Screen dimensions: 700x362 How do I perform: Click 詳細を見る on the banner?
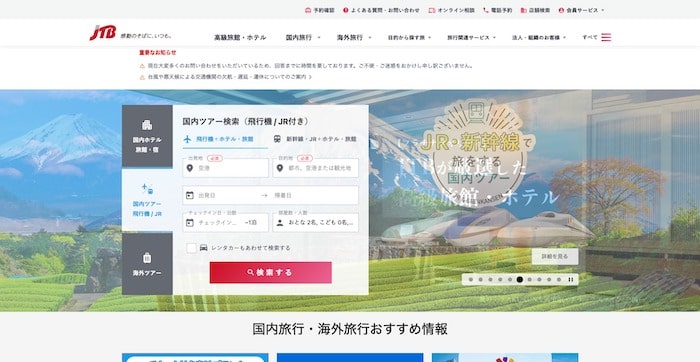coord(555,257)
